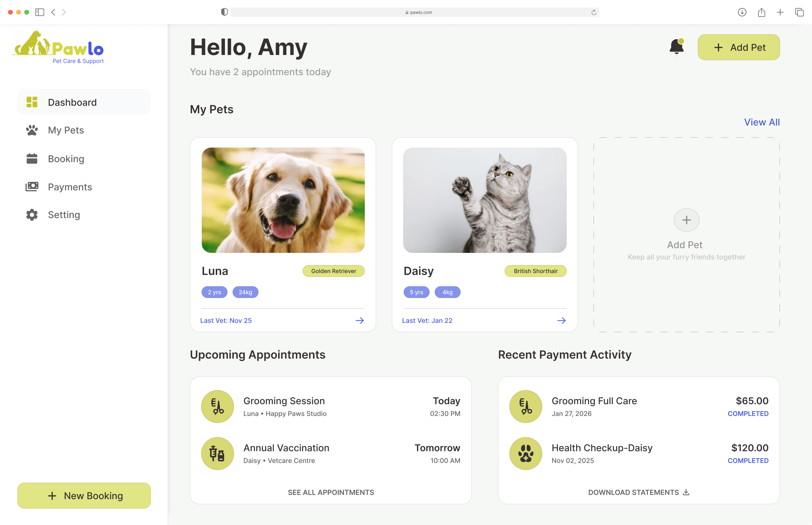The width and height of the screenshot is (812, 525).
Task: Open Daisy's details via the arrow
Action: pyautogui.click(x=562, y=320)
